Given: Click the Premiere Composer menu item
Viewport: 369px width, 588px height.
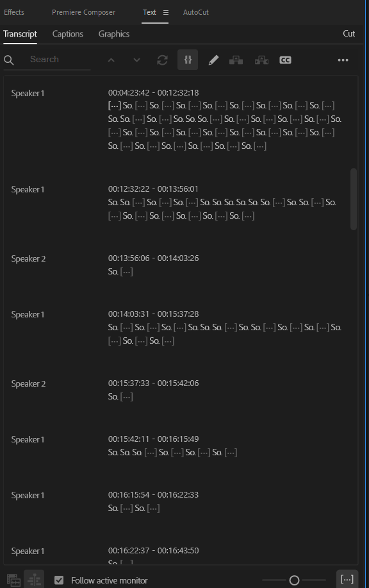Looking at the screenshot, I should 83,12.
